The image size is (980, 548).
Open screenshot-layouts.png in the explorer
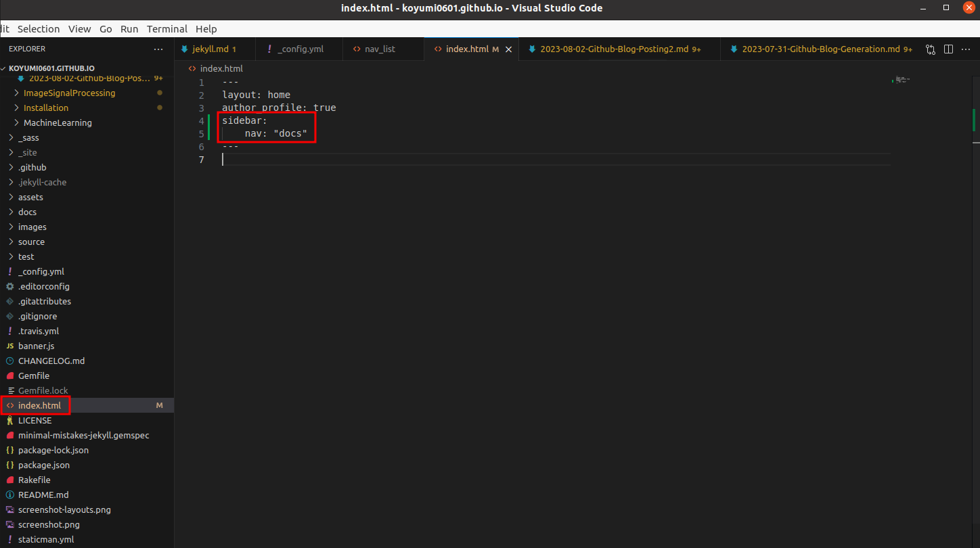pyautogui.click(x=87, y=509)
